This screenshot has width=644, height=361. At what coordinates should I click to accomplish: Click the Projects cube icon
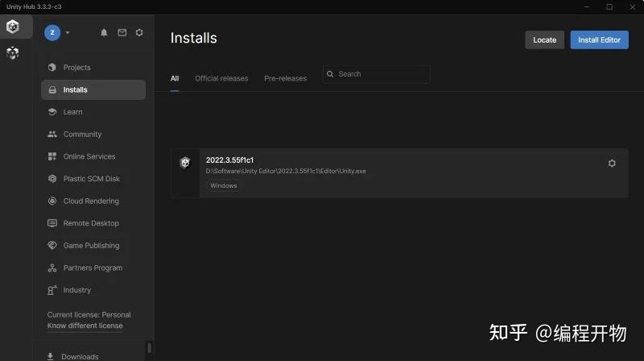coord(52,67)
